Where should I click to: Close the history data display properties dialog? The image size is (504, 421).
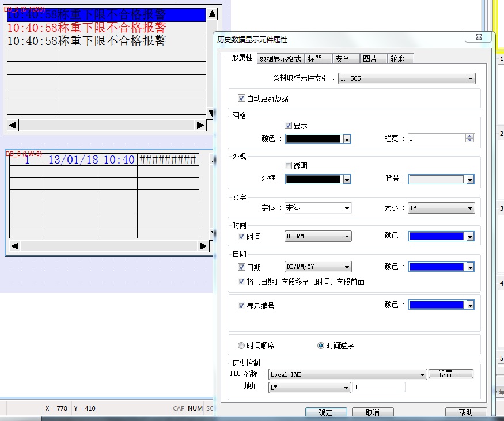(478, 37)
